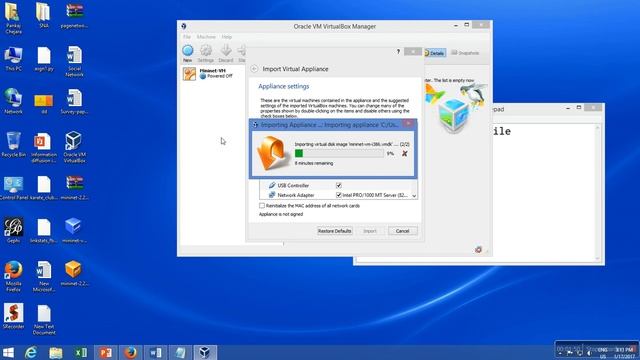This screenshot has height=360, width=640.
Task: Switch to the Details view tab
Action: [x=435, y=53]
